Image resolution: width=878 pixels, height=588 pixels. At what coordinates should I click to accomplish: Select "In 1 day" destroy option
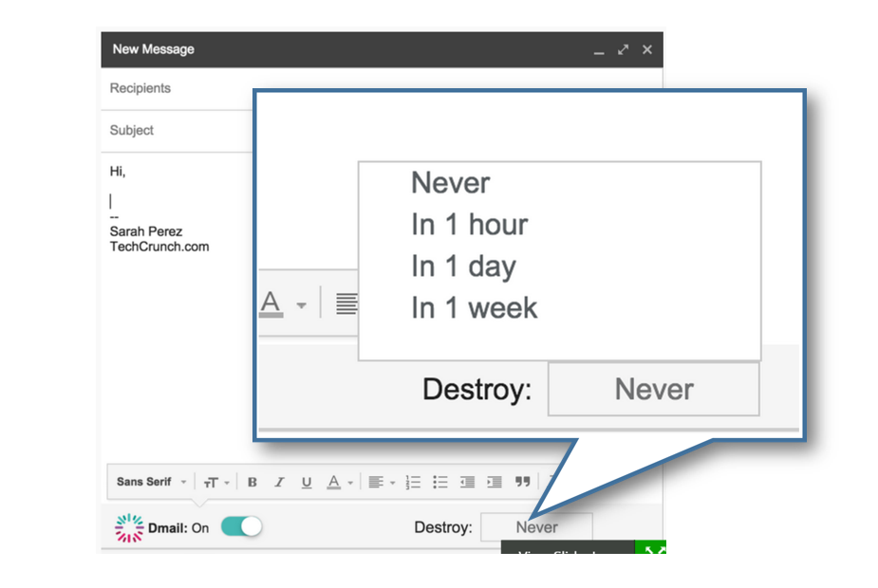(462, 266)
